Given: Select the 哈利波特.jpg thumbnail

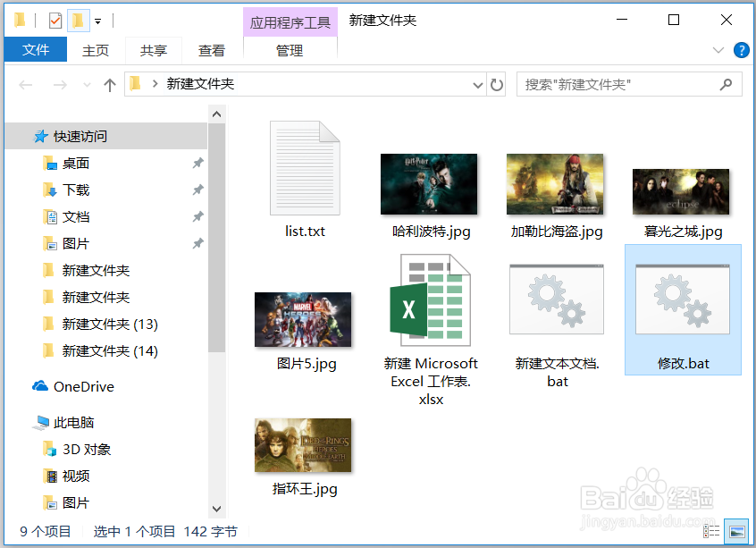Looking at the screenshot, I should tap(429, 184).
